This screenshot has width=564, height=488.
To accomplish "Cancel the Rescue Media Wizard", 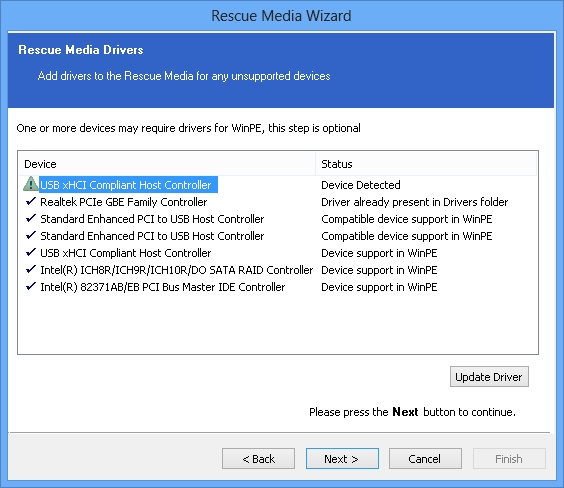I will [425, 459].
